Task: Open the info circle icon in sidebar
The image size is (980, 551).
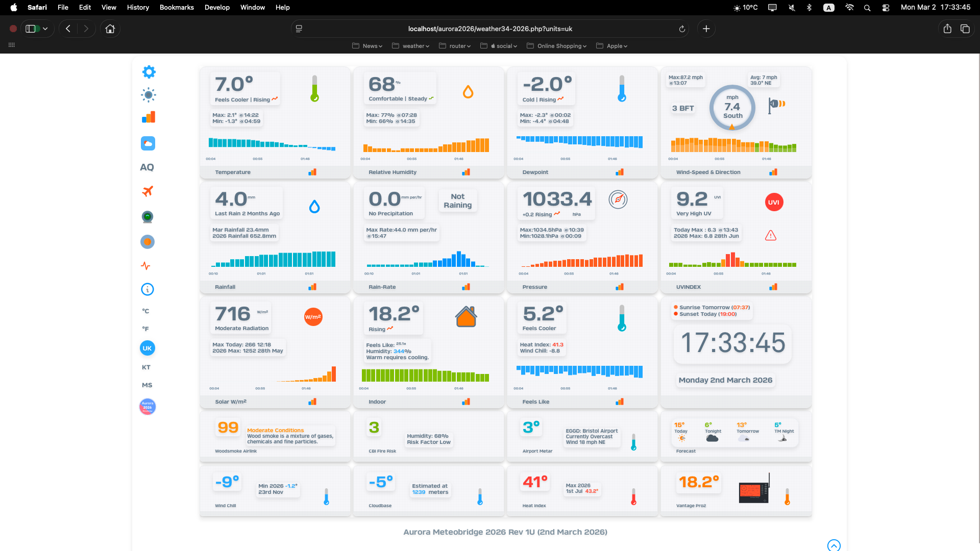Action: point(148,289)
